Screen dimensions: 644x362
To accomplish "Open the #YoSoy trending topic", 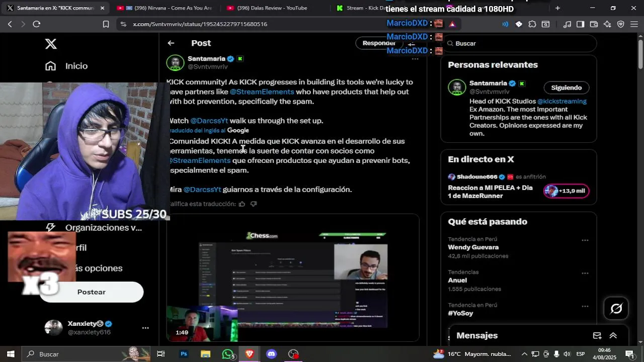I will (x=460, y=313).
